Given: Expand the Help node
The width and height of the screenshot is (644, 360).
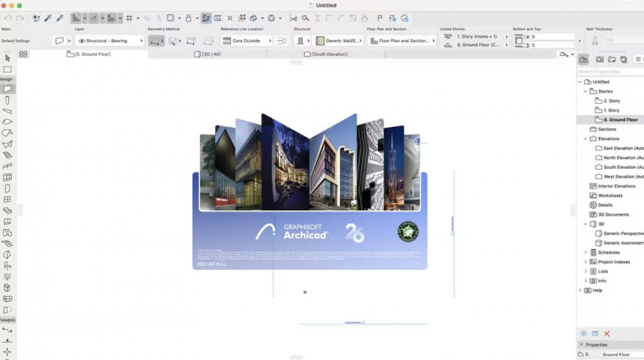Looking at the screenshot, I should (x=580, y=290).
